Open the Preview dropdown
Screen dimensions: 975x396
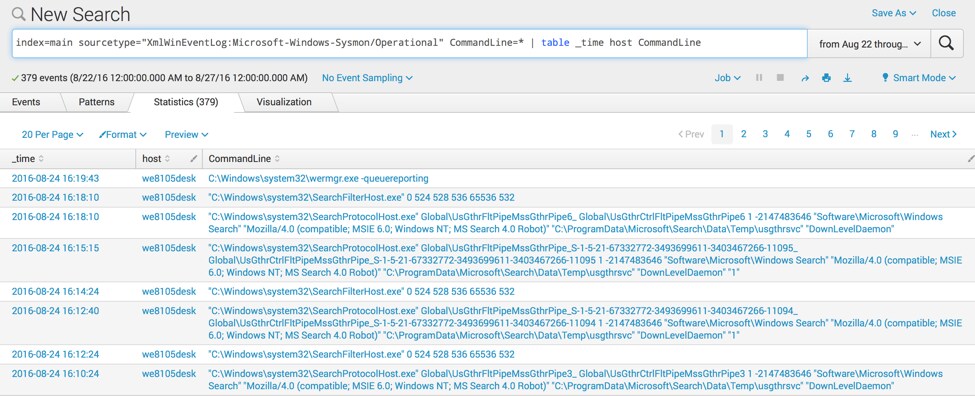(x=186, y=134)
